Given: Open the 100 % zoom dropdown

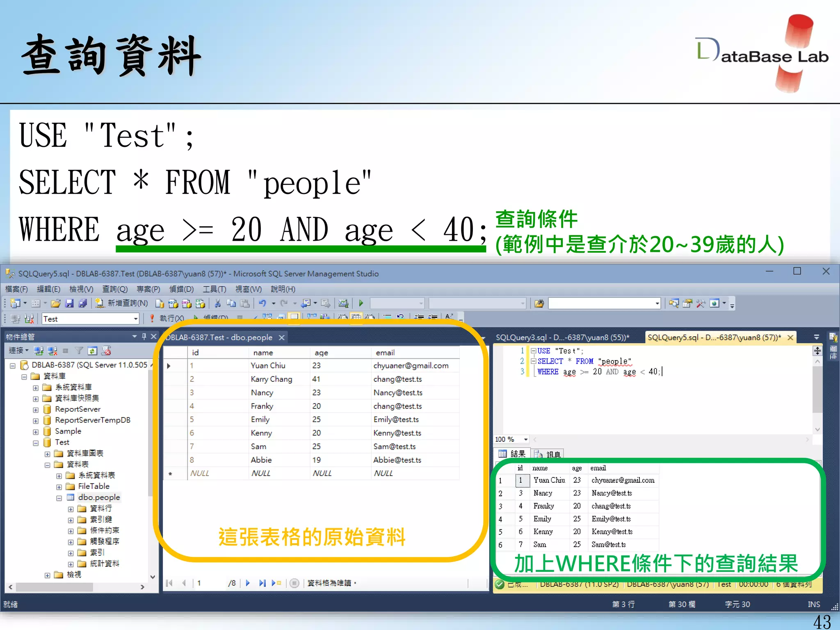Looking at the screenshot, I should coord(525,439).
